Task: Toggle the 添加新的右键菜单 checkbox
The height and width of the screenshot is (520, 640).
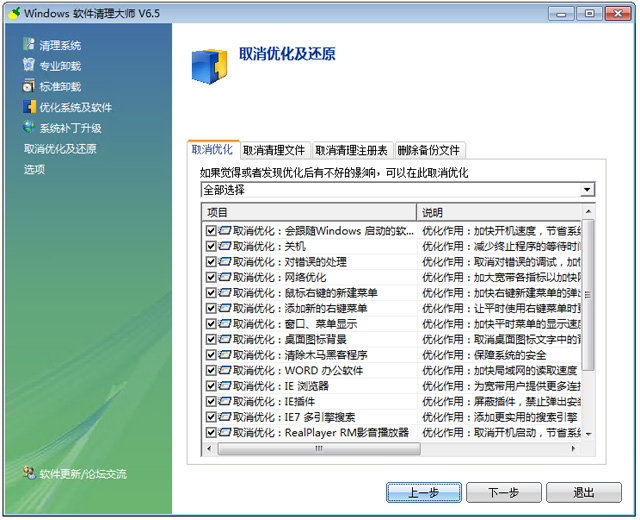Action: pos(211,308)
